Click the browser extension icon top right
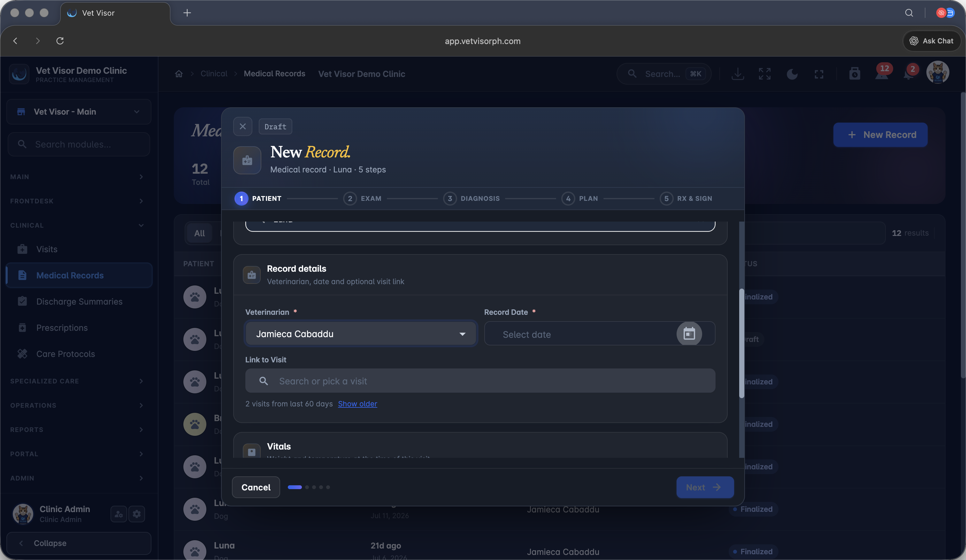This screenshot has width=966, height=560. 945,13
